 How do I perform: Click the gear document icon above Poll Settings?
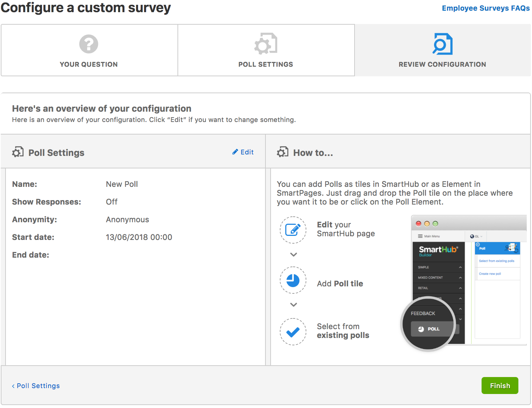pos(266,43)
